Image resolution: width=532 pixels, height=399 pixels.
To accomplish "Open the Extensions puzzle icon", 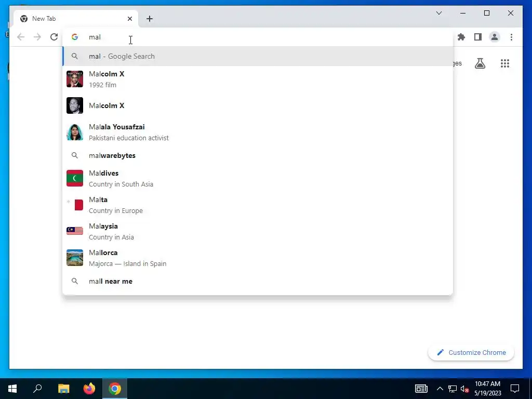I will (x=461, y=37).
